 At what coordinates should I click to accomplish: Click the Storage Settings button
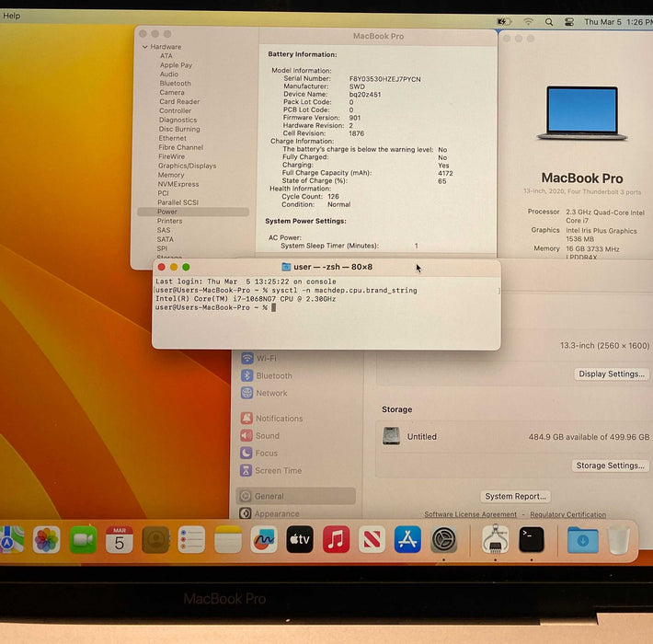[x=610, y=466]
